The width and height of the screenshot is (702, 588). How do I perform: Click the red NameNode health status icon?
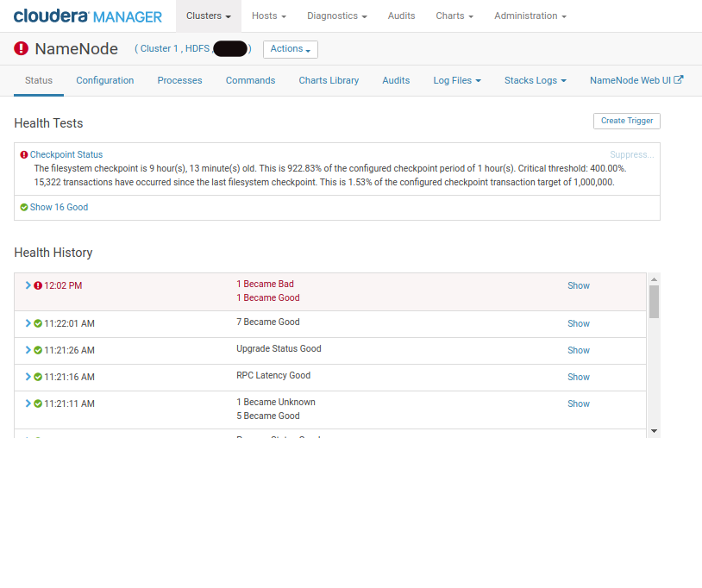point(21,48)
